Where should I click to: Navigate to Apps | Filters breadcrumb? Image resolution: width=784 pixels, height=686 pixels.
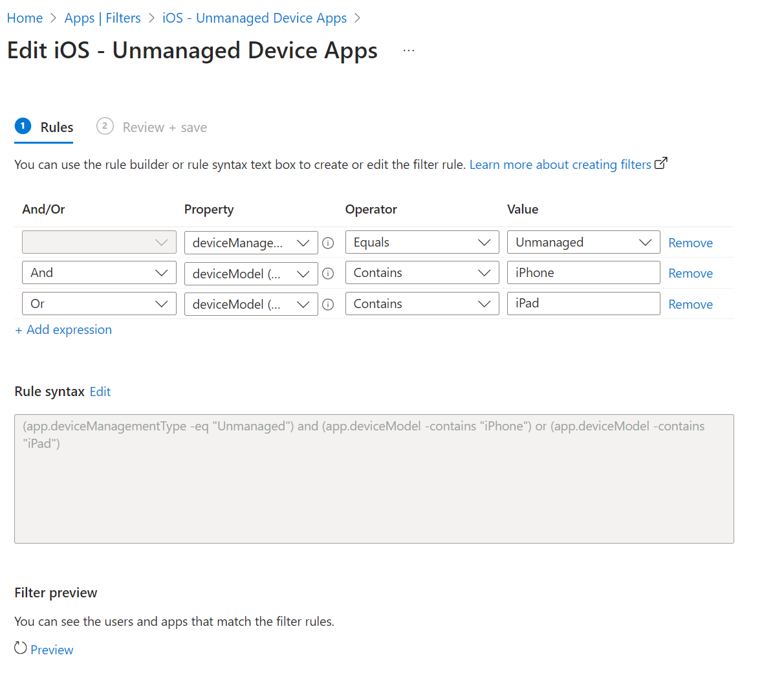(103, 17)
